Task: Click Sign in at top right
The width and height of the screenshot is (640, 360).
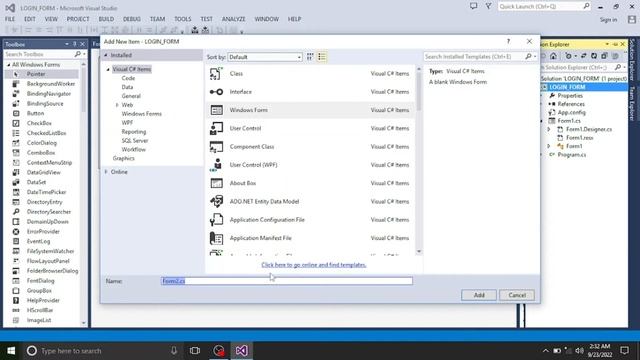Action: (608, 20)
